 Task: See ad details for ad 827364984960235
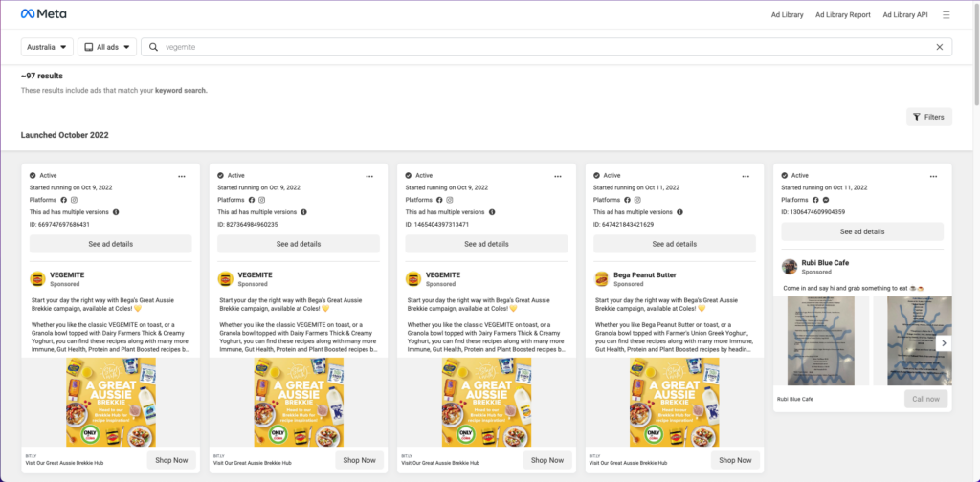point(299,244)
